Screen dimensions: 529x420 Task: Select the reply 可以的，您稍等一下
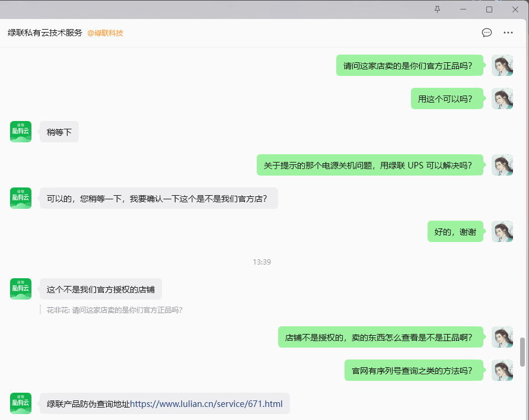(159, 198)
